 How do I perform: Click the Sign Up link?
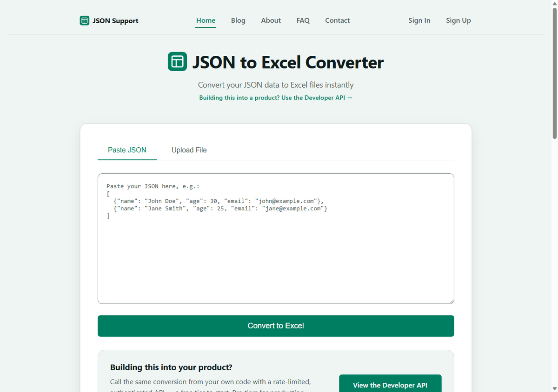tap(458, 20)
